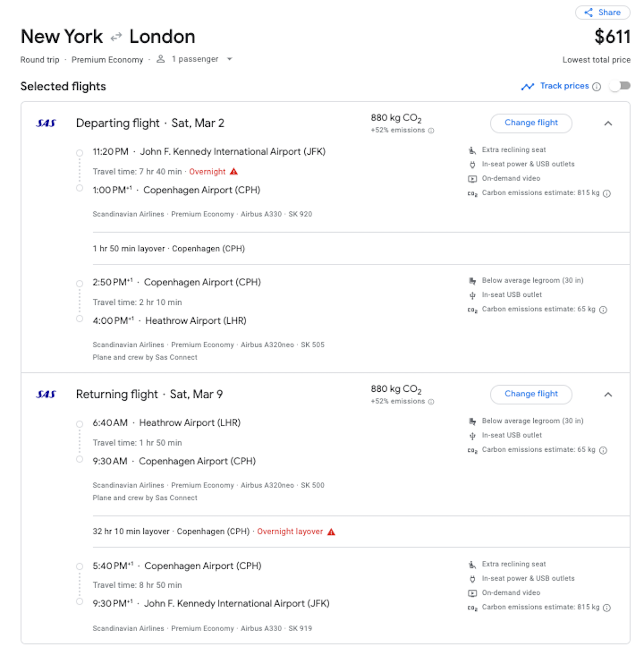Collapse the departing flight details
This screenshot has height=647, width=644.
pyautogui.click(x=609, y=124)
